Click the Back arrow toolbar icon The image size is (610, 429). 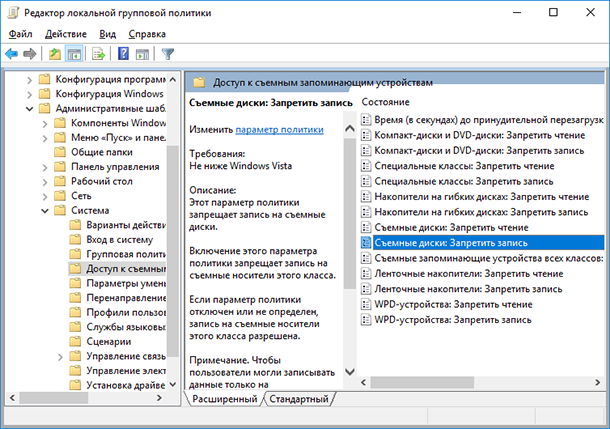click(x=12, y=54)
